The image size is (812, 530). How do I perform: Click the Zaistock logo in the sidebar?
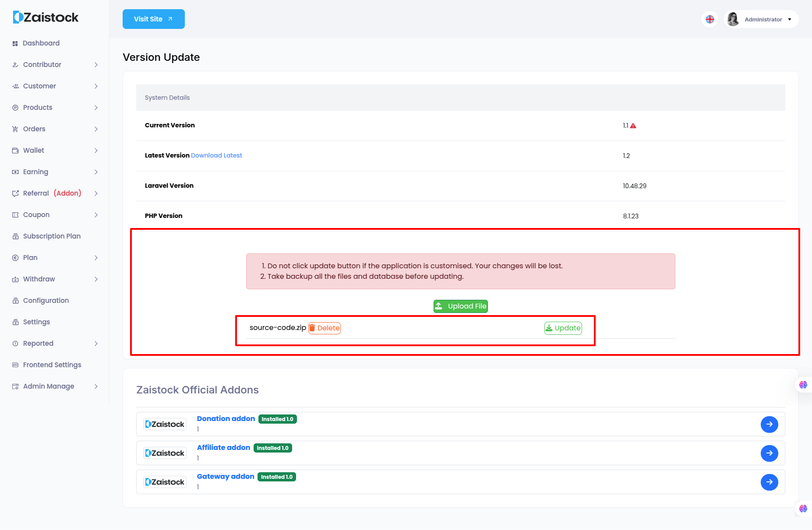(46, 17)
